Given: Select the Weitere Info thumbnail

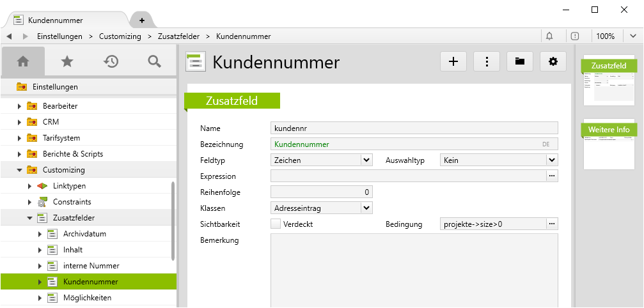Looking at the screenshot, I should click(609, 144).
